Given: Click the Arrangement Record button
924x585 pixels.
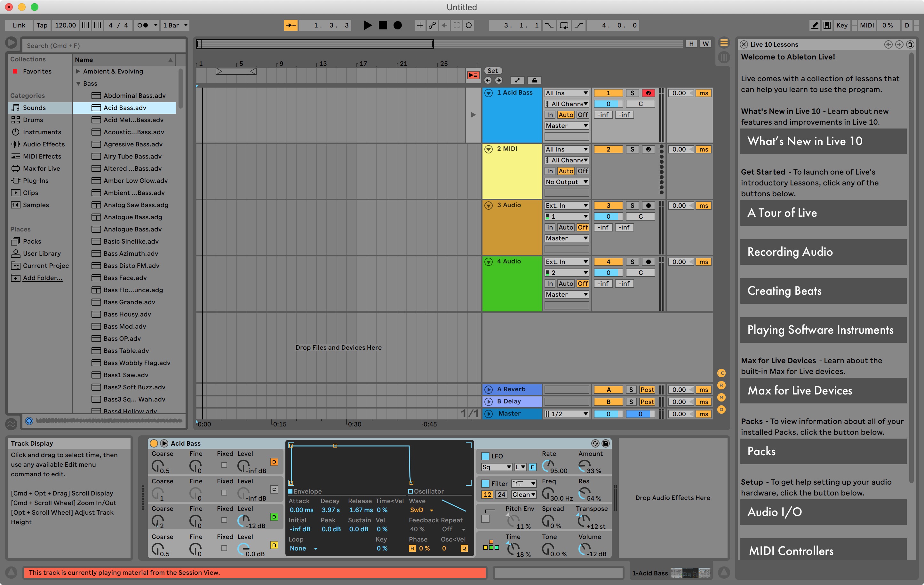Looking at the screenshot, I should (x=398, y=25).
